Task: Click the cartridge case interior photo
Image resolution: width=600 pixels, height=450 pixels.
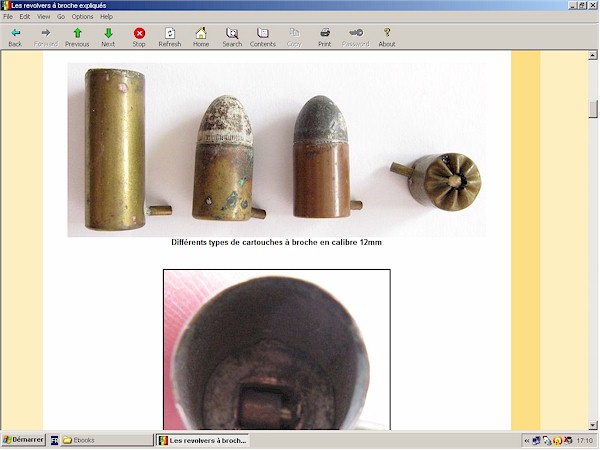Action: pyautogui.click(x=277, y=349)
